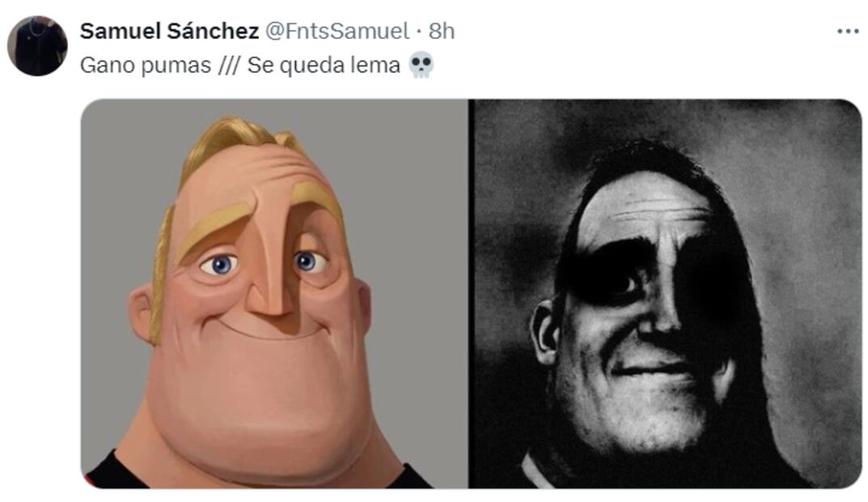Open the tweet's three-dot more options menu
868x502 pixels.
pos(847,32)
